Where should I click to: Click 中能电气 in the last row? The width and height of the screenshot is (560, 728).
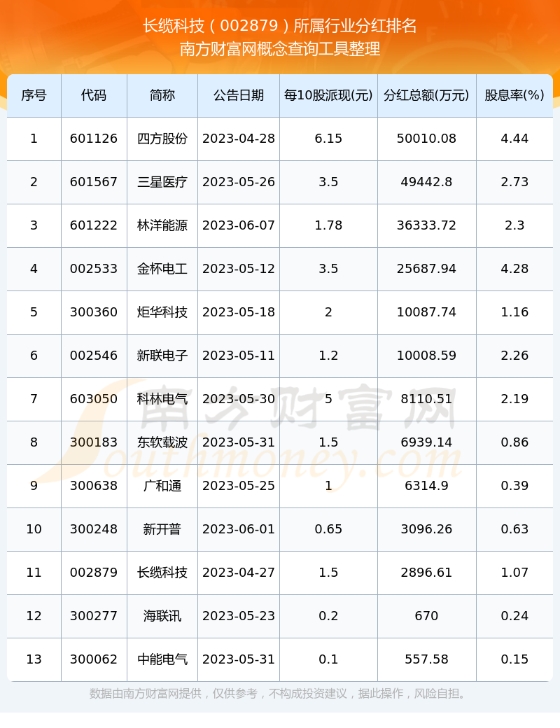tap(162, 659)
